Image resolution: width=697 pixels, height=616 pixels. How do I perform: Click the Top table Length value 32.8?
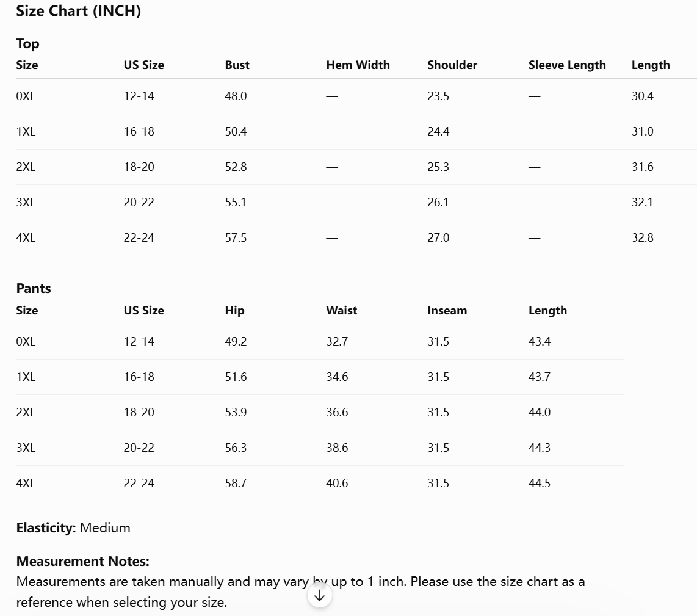[642, 237]
